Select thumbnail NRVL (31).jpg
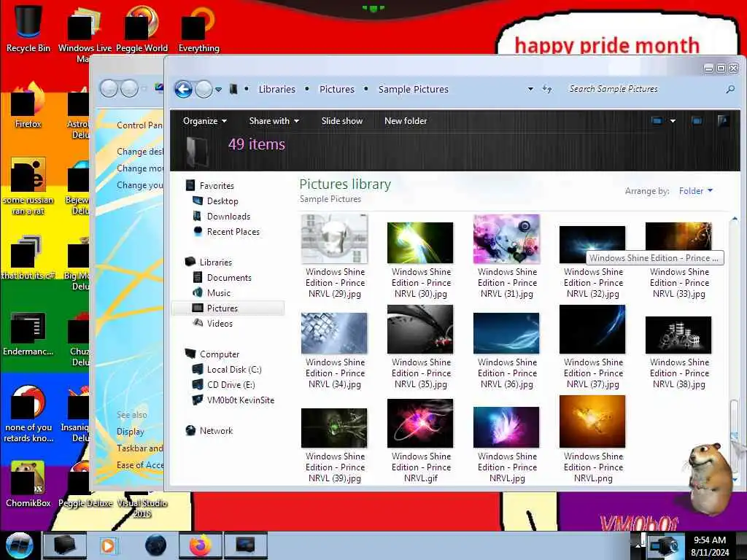 coord(507,238)
